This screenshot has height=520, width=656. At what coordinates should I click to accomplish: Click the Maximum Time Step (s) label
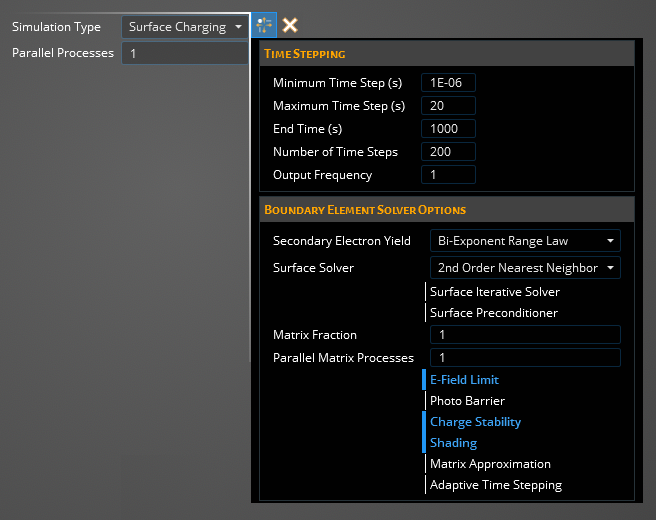click(339, 106)
